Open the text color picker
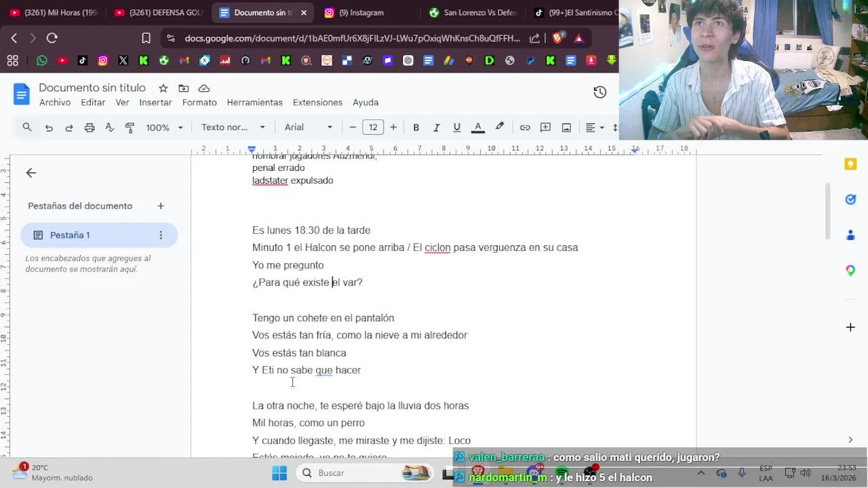Viewport: 868px width, 488px height. click(x=478, y=127)
